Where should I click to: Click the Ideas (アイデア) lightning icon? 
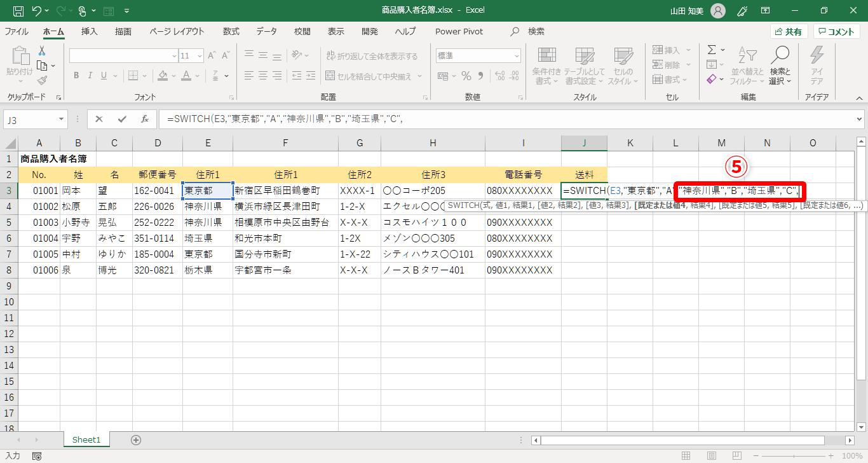click(817, 66)
